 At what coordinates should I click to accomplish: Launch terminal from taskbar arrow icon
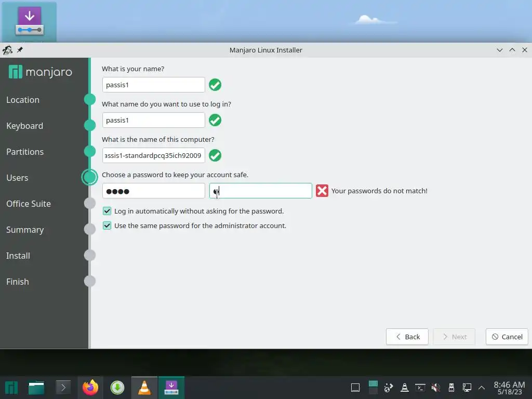click(x=63, y=388)
